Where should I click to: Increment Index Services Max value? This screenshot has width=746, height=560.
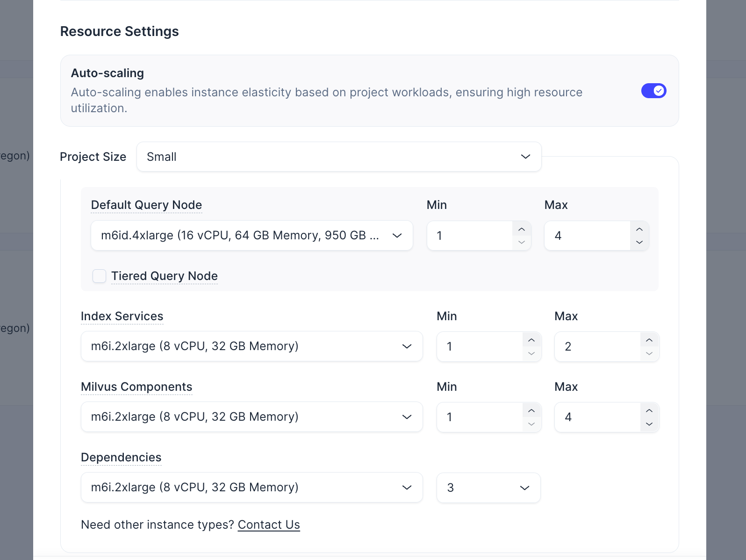pyautogui.click(x=649, y=340)
